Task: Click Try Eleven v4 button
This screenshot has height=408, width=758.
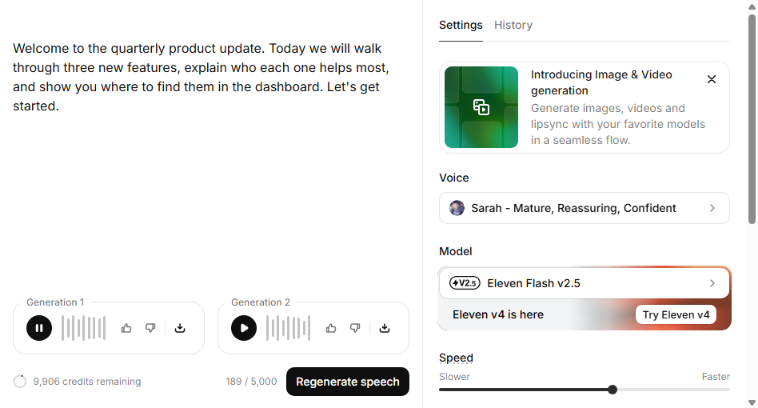Action: (676, 315)
